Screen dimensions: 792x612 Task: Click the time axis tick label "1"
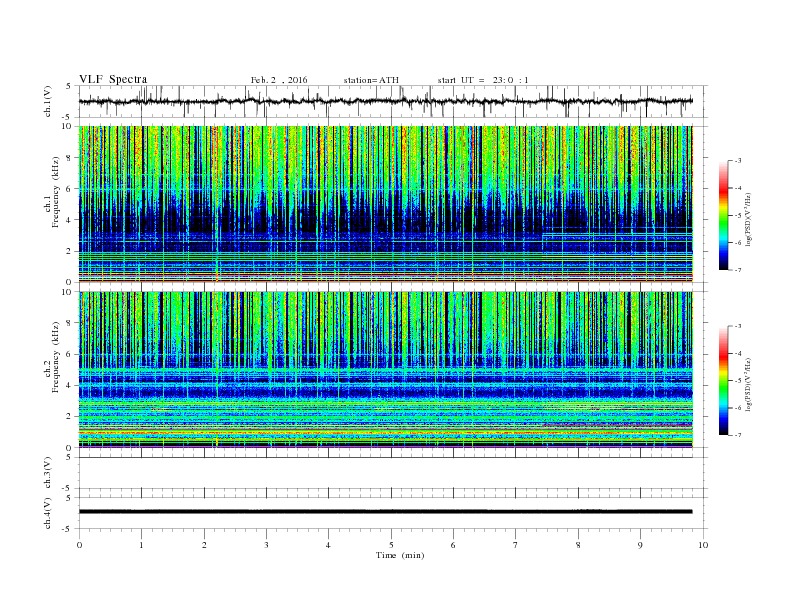(141, 545)
